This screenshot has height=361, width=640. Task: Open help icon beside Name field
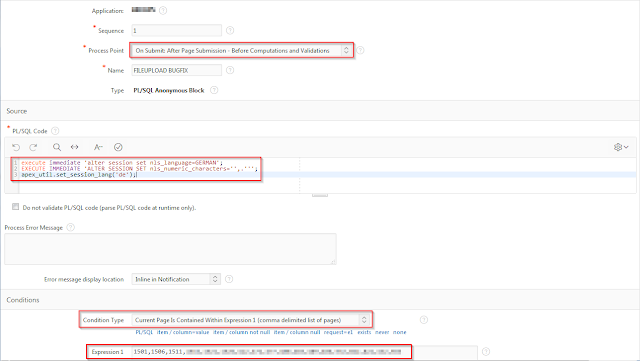pyautogui.click(x=230, y=70)
